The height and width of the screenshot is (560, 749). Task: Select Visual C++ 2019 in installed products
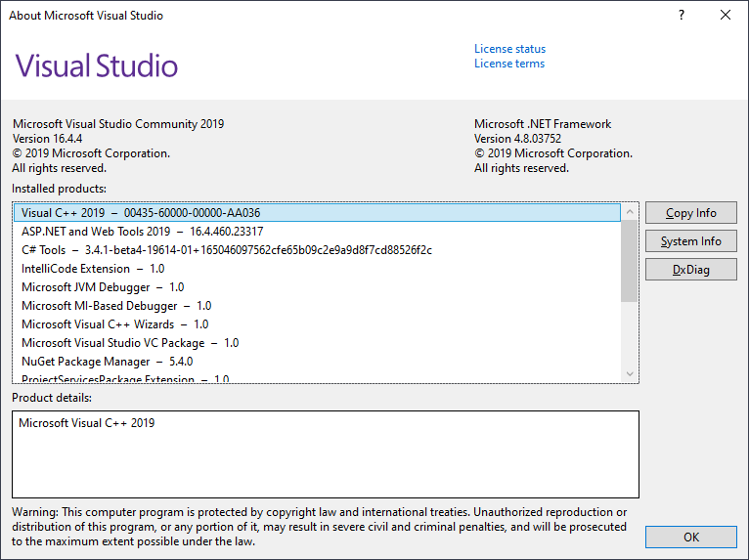point(140,213)
